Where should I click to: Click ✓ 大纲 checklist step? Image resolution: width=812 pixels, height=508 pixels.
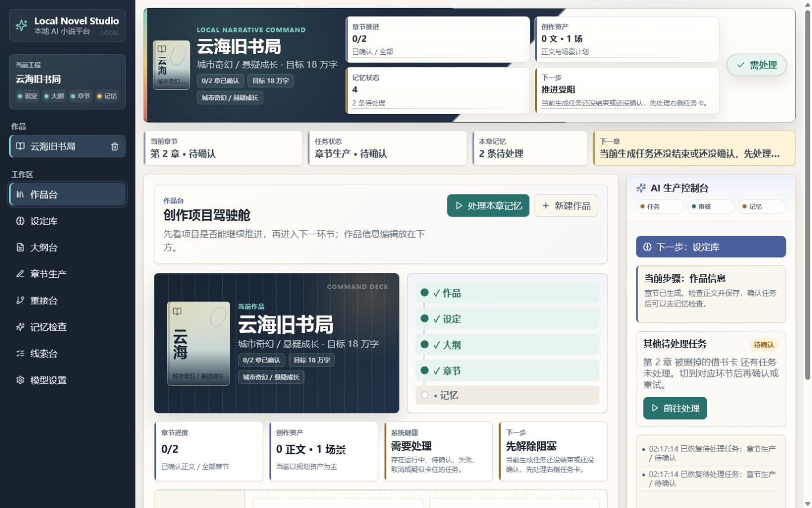(507, 345)
